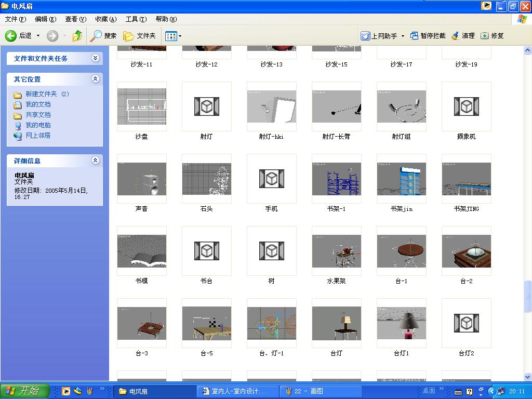Open the 上网助手 dropdown arrow
532x399 pixels.
point(403,36)
